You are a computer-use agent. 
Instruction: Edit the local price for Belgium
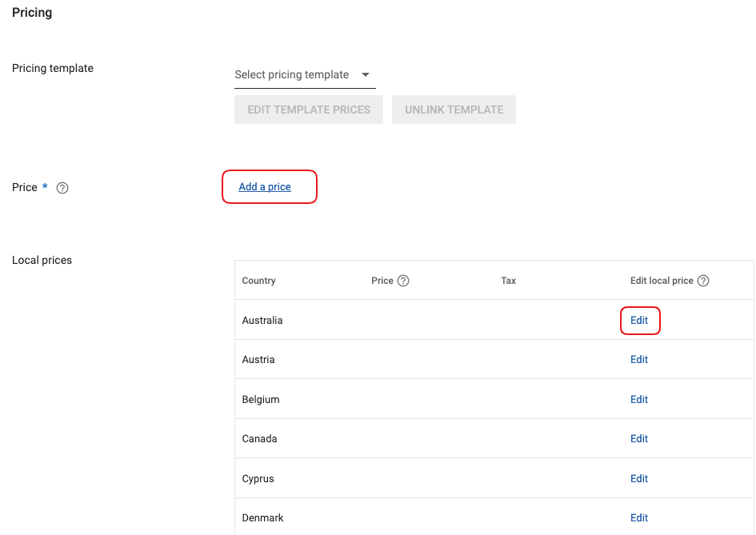point(639,400)
